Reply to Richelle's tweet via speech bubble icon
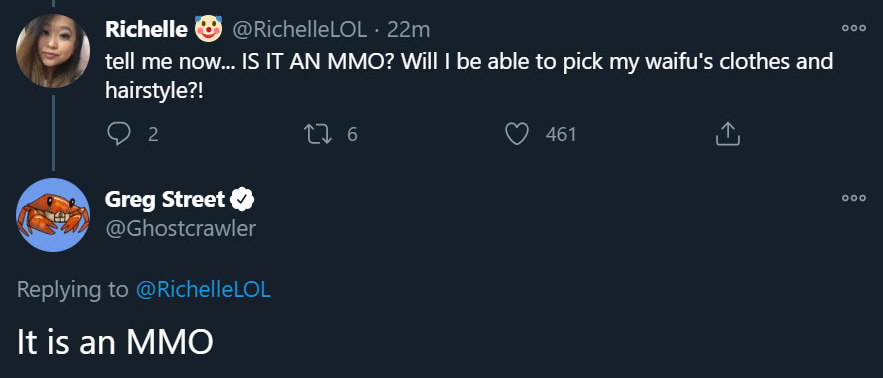Viewport: 883px width, 378px height. click(118, 134)
